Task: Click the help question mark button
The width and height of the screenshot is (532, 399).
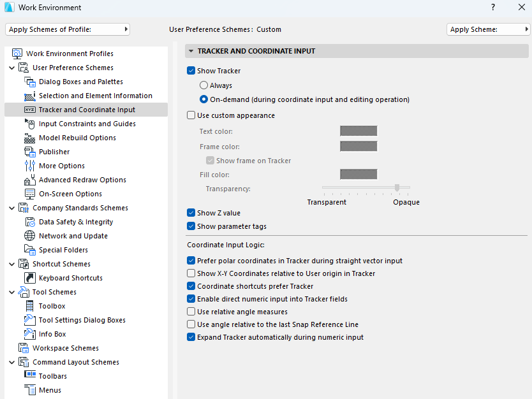Action: tap(493, 8)
